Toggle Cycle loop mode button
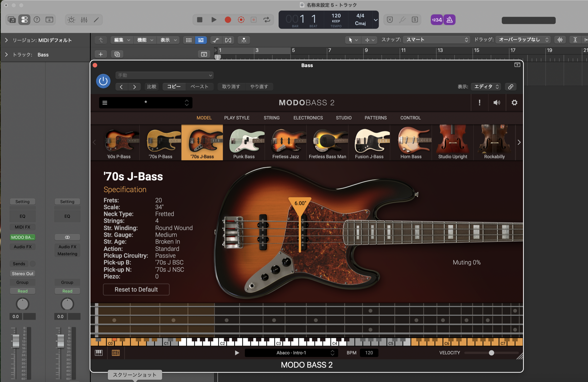588x382 pixels. click(x=267, y=19)
